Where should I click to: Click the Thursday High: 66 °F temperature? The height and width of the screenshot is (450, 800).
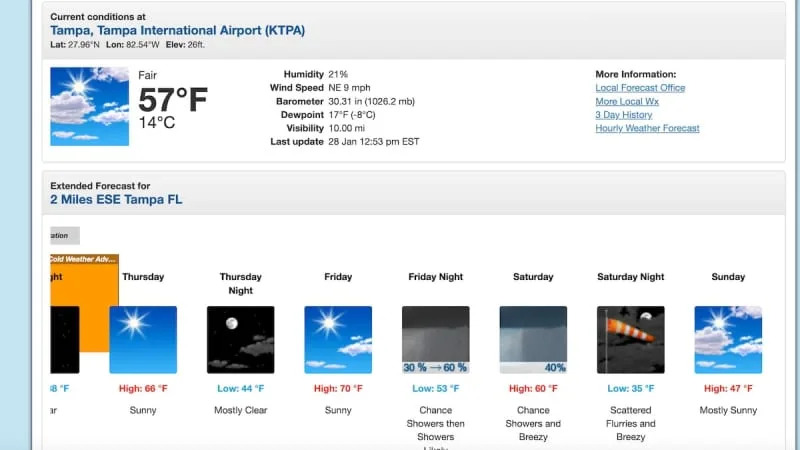pyautogui.click(x=143, y=388)
